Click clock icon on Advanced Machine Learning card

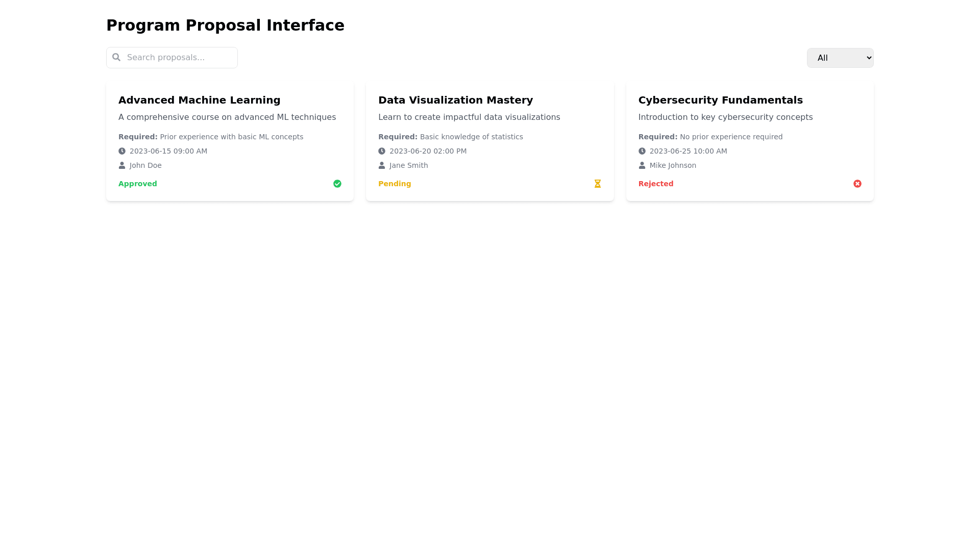pos(122,151)
